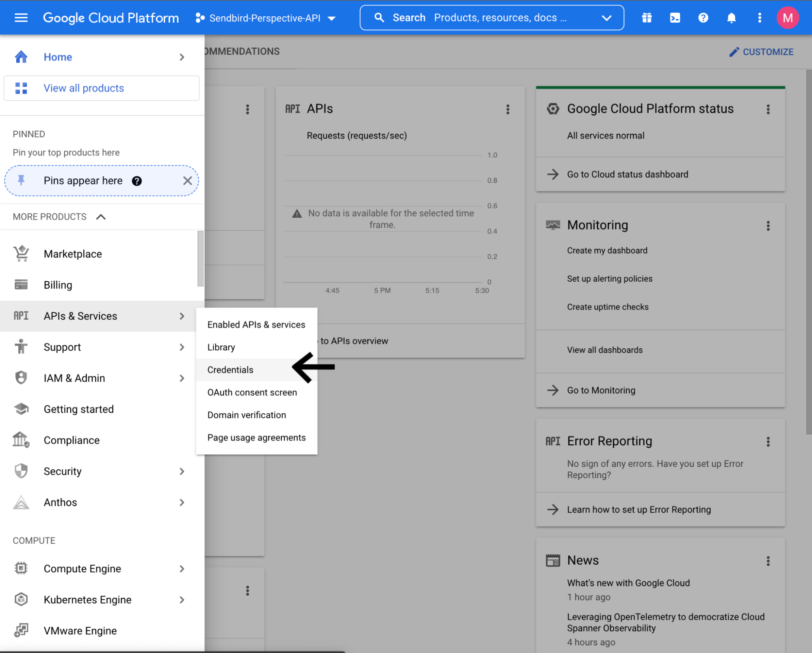Click the search magnifier icon
Viewport: 812px width, 653px height.
click(x=379, y=18)
